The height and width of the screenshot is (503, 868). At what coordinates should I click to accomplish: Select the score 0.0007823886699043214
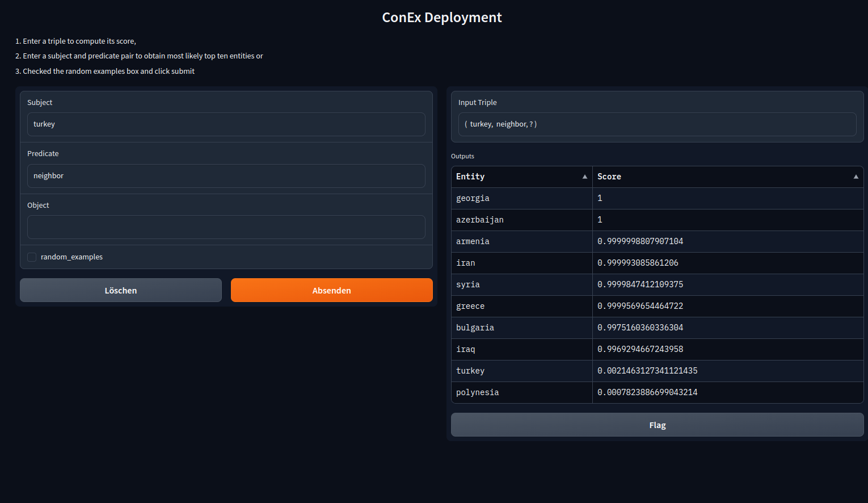pos(728,392)
